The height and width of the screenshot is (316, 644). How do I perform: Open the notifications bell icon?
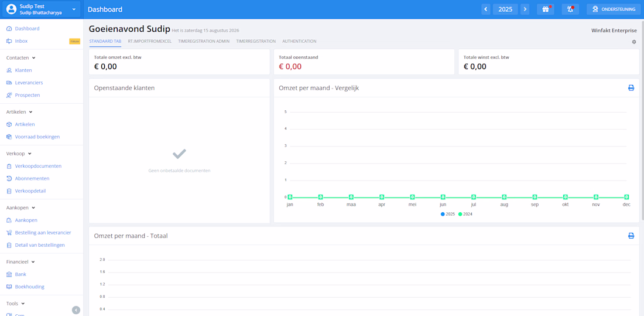pyautogui.click(x=570, y=9)
